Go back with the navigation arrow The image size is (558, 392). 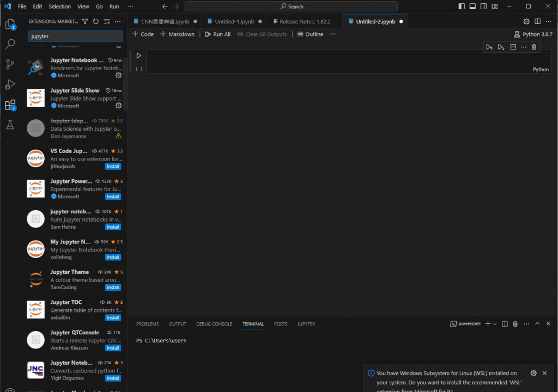[165, 7]
